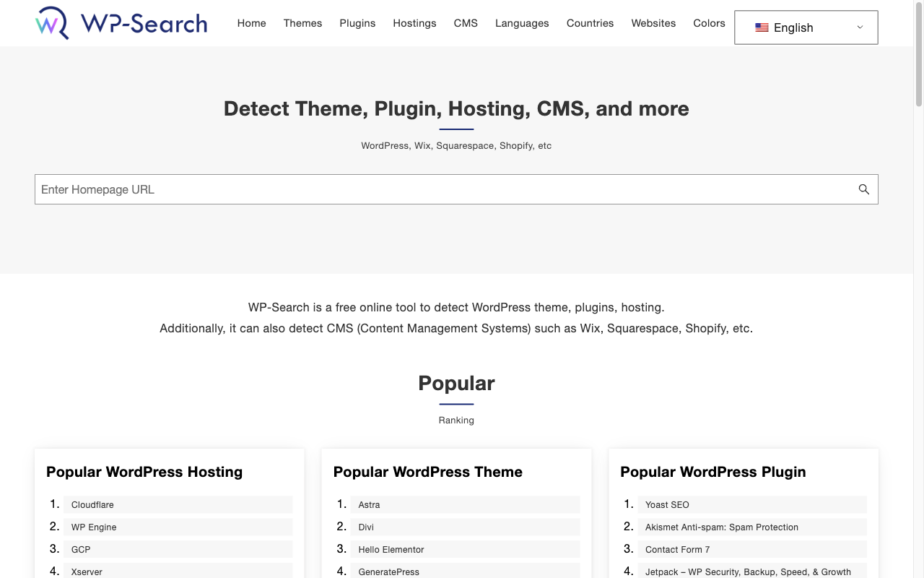Screen dimensions: 924x578
Task: Select Countries in the top menu
Action: click(x=590, y=23)
